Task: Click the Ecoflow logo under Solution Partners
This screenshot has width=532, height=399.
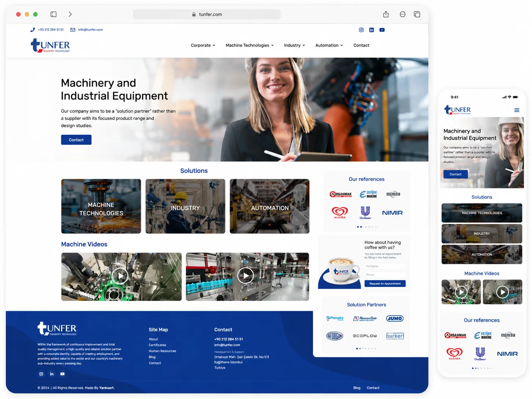Action: click(x=365, y=336)
